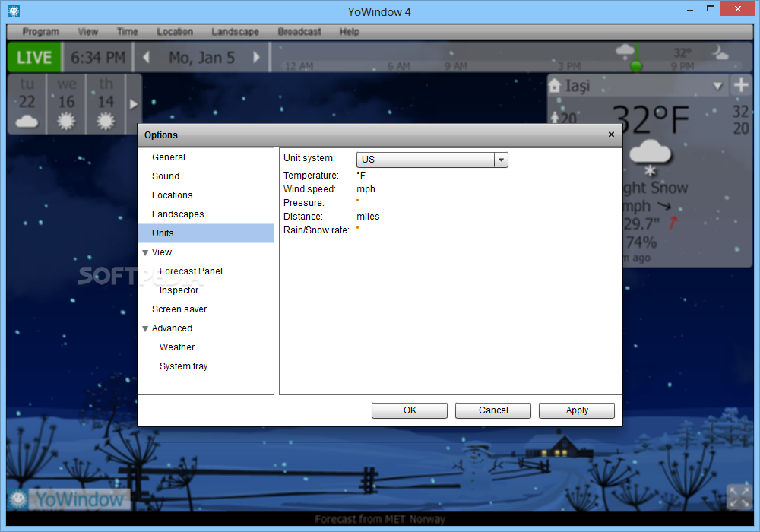Click Cancel button in Options
The image size is (760, 532).
click(493, 410)
